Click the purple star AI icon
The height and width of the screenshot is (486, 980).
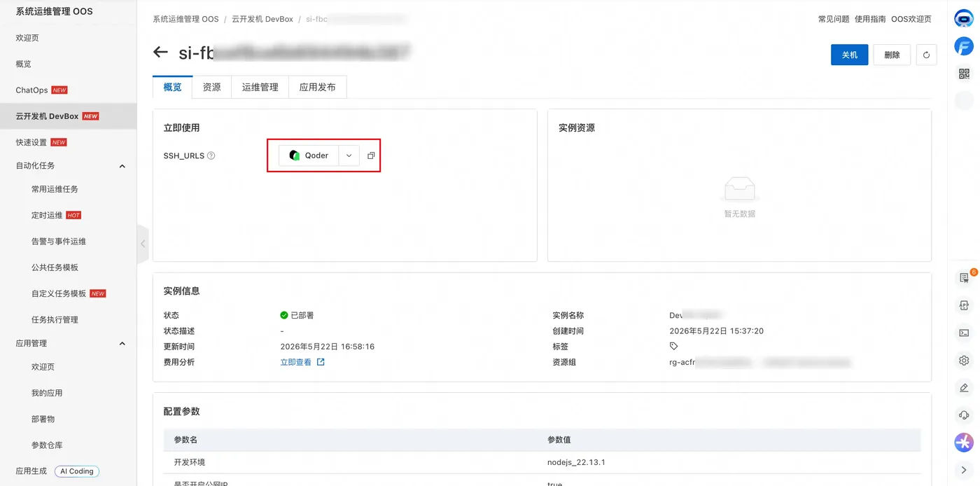point(964,443)
